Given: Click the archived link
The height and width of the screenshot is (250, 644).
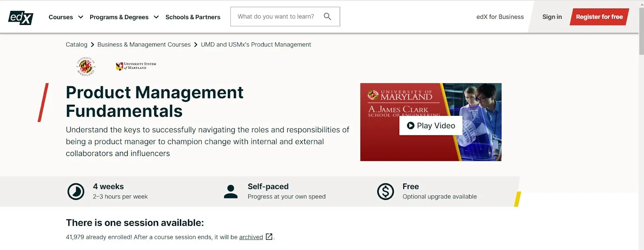Looking at the screenshot, I should (x=250, y=237).
